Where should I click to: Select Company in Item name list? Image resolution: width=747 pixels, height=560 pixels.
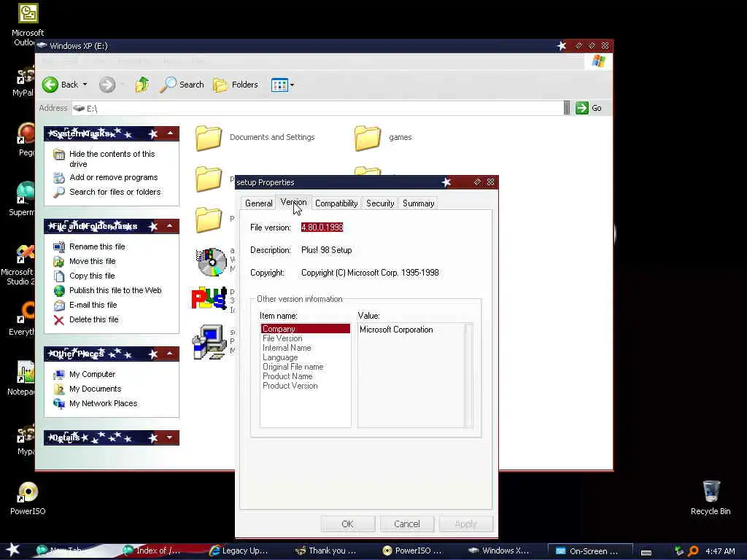click(x=306, y=329)
